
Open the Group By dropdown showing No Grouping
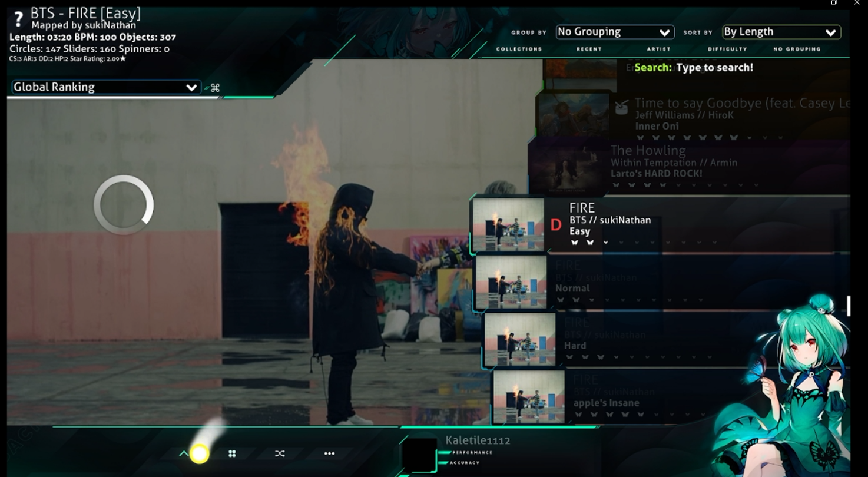click(x=615, y=32)
